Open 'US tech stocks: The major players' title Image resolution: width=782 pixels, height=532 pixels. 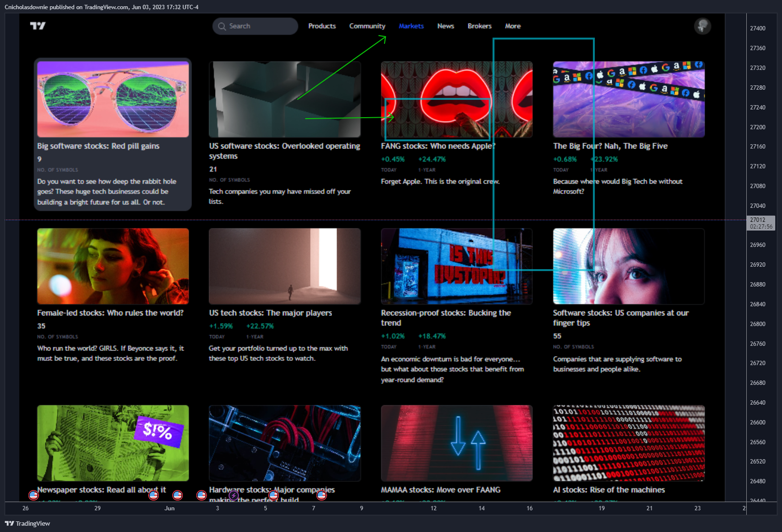coord(271,313)
